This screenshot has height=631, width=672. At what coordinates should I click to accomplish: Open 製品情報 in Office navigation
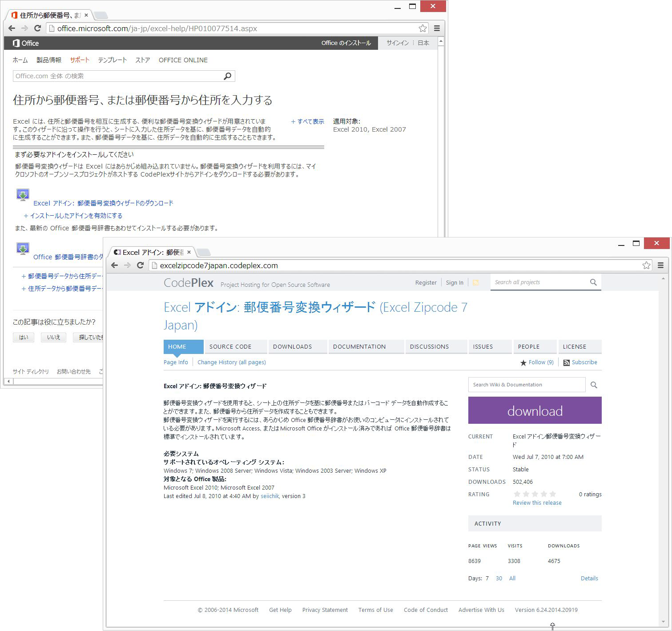coord(49,60)
